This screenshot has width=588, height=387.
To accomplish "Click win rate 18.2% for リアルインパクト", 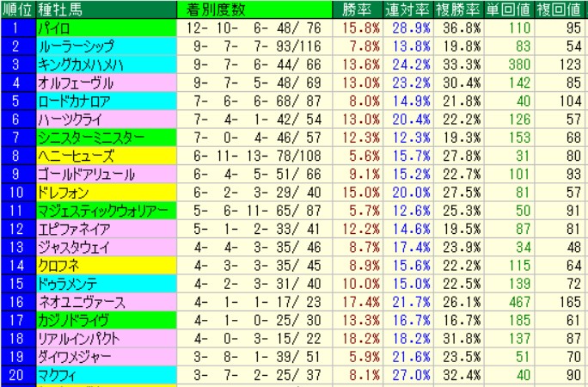I will click(x=361, y=339).
